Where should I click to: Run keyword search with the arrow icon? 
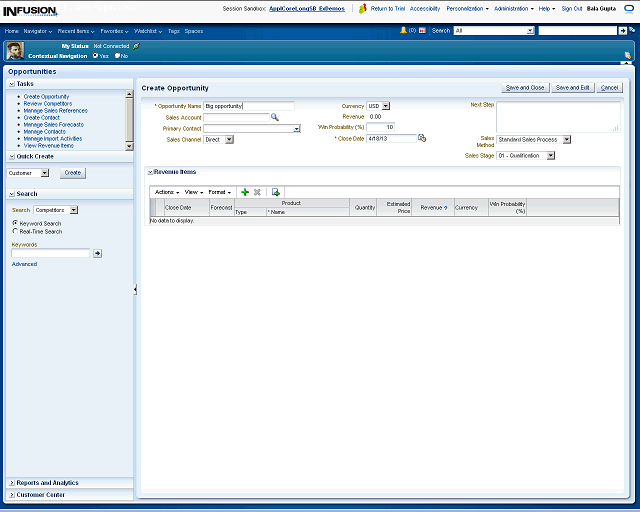pos(97,253)
